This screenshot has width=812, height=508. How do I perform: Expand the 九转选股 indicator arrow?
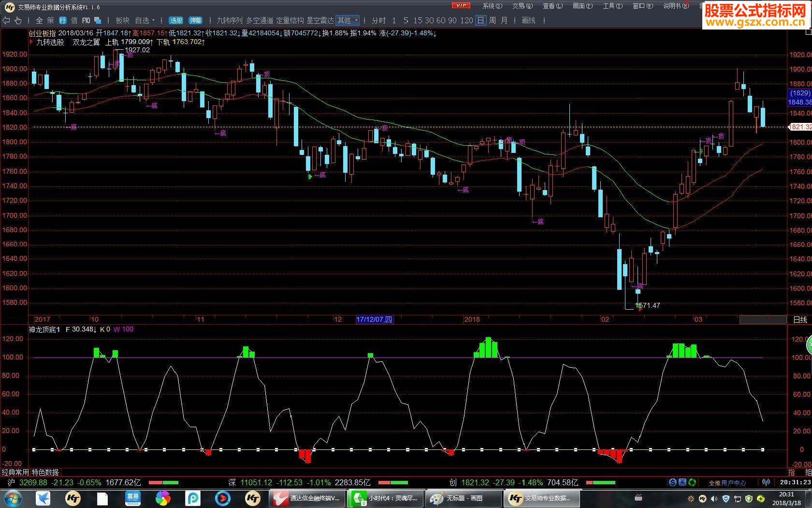click(x=31, y=42)
